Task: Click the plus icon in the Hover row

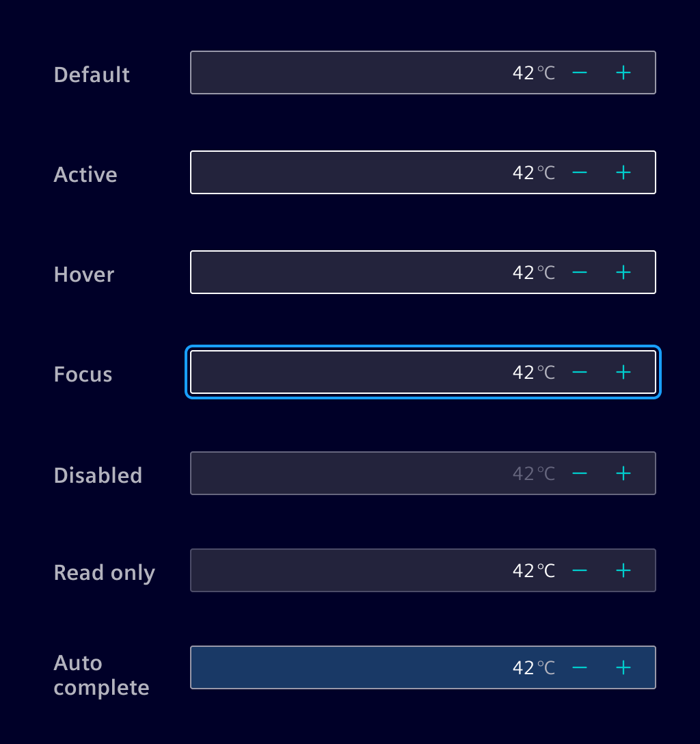Action: (623, 271)
